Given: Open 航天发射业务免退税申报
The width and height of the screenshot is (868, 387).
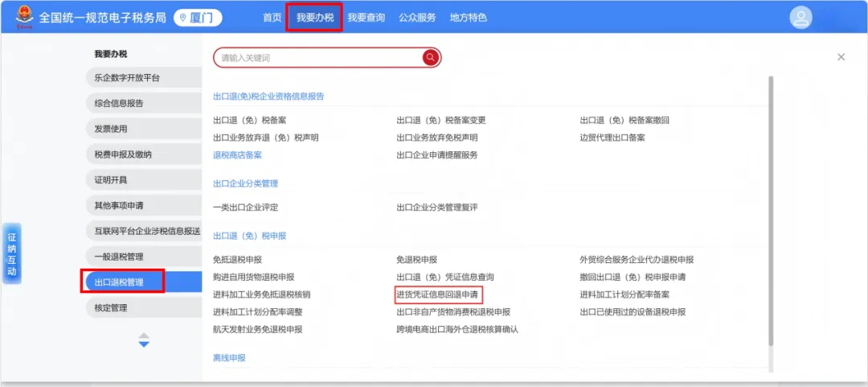Looking at the screenshot, I should click(258, 329).
